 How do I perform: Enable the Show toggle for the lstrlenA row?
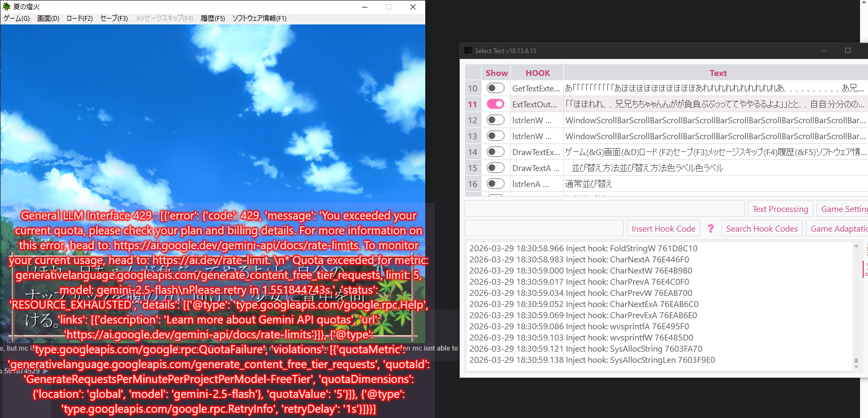pyautogui.click(x=495, y=184)
